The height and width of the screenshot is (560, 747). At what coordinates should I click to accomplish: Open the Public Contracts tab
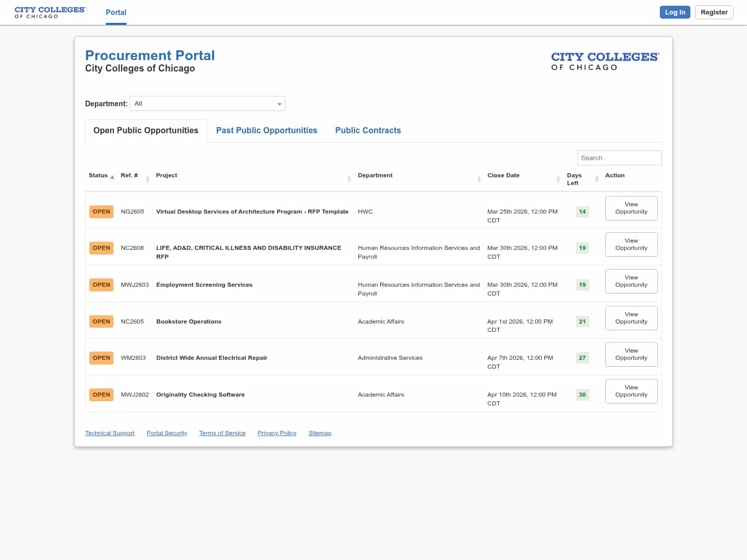368,131
